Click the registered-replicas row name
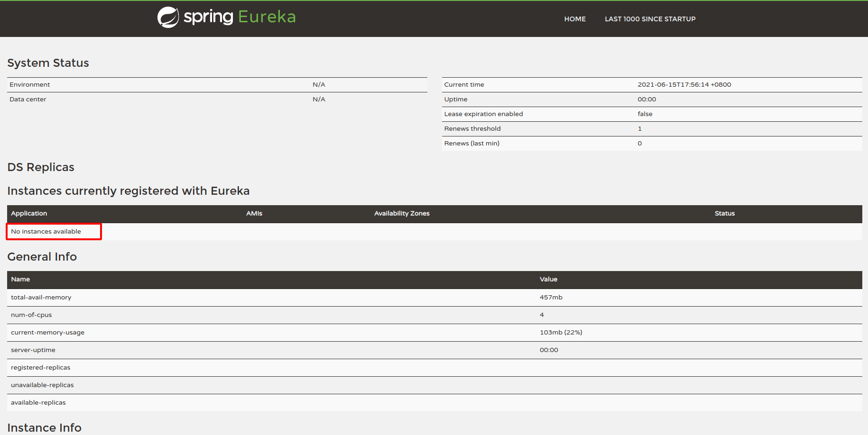 point(41,368)
